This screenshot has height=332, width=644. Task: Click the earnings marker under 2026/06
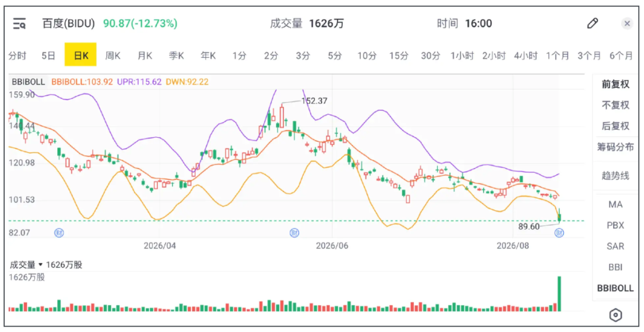coord(294,233)
